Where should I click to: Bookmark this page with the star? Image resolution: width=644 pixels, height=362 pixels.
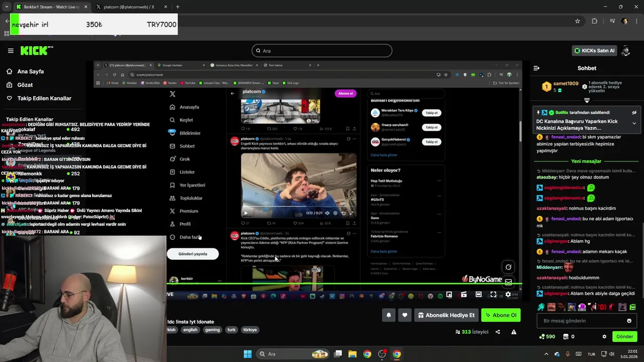578,21
